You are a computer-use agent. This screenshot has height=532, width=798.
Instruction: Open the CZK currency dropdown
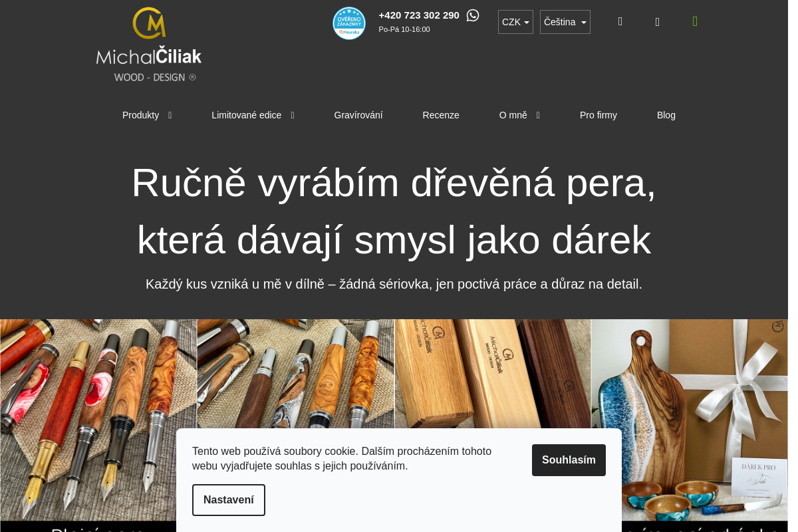coord(515,22)
